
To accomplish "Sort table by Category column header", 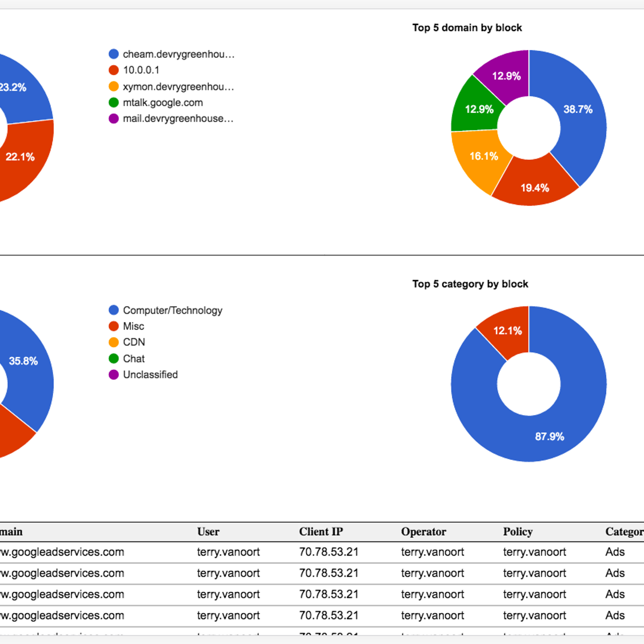I will (624, 532).
